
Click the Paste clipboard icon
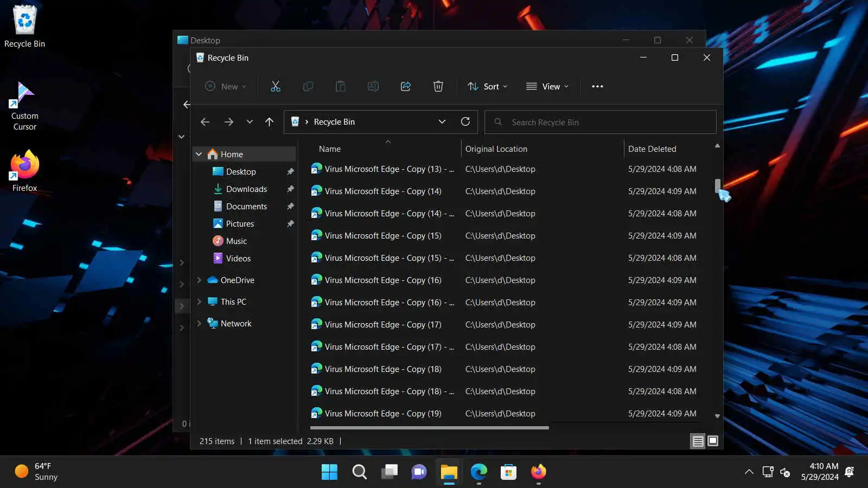(341, 86)
